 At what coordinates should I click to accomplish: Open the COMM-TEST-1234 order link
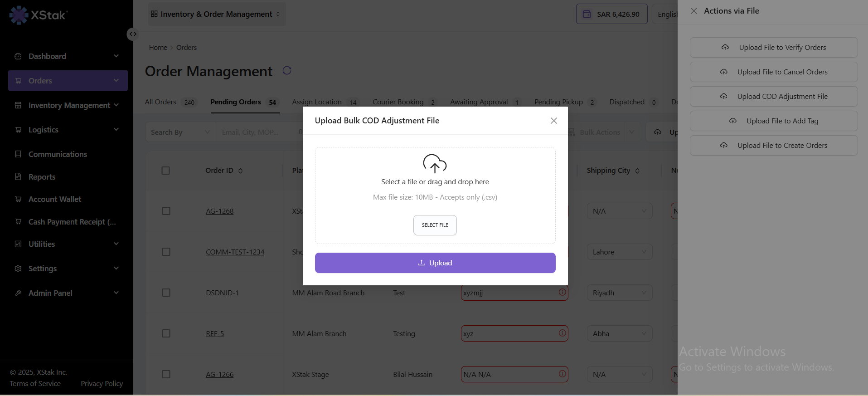tap(235, 252)
